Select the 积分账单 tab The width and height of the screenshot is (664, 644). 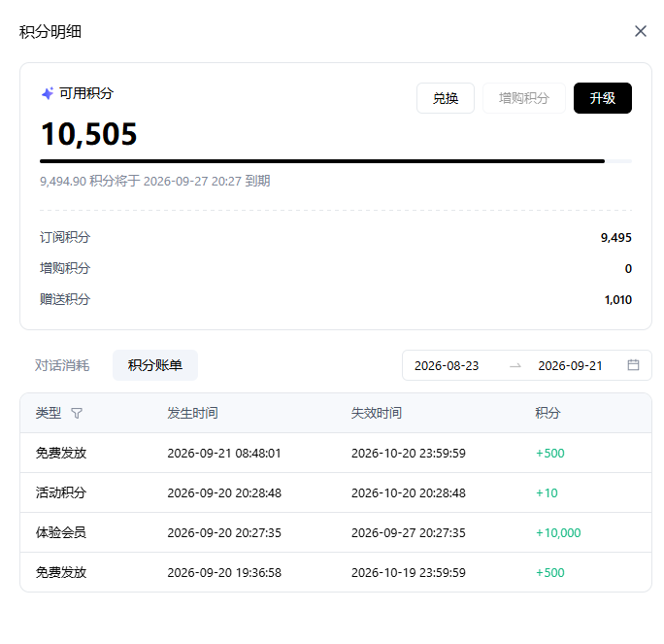[155, 365]
